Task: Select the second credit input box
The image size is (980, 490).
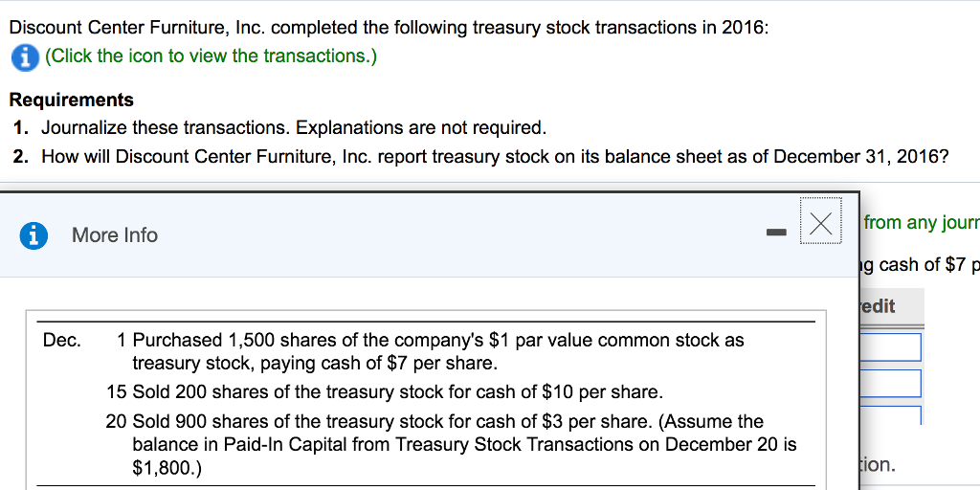Action: click(x=890, y=383)
